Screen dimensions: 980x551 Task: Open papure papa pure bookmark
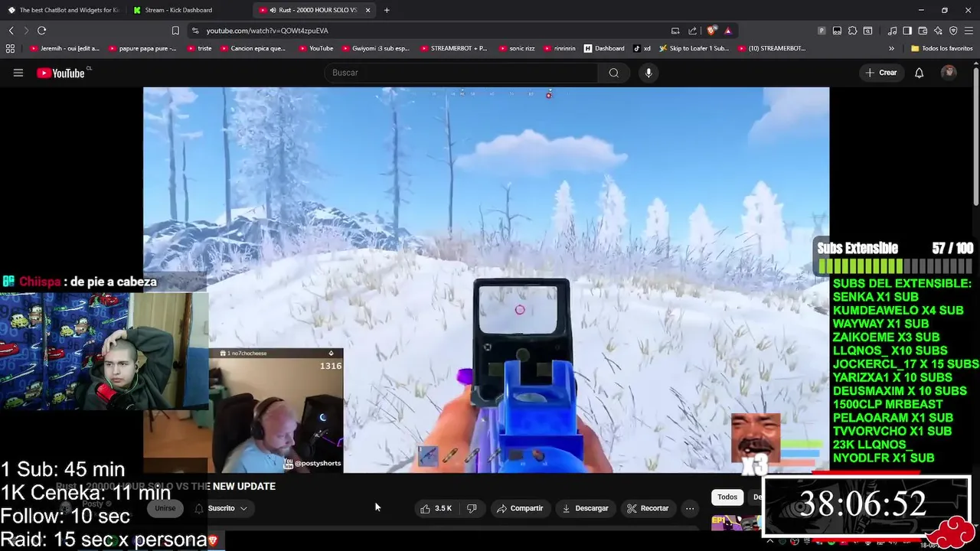tap(142, 48)
